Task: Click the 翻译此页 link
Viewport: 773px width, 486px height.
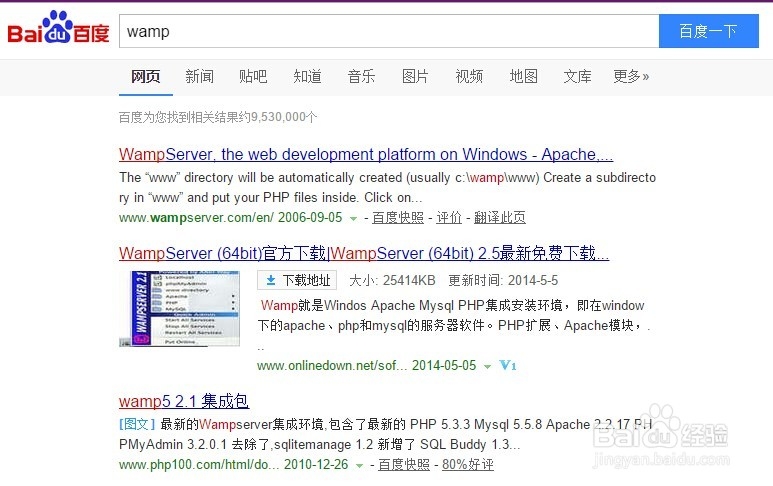Action: (500, 217)
